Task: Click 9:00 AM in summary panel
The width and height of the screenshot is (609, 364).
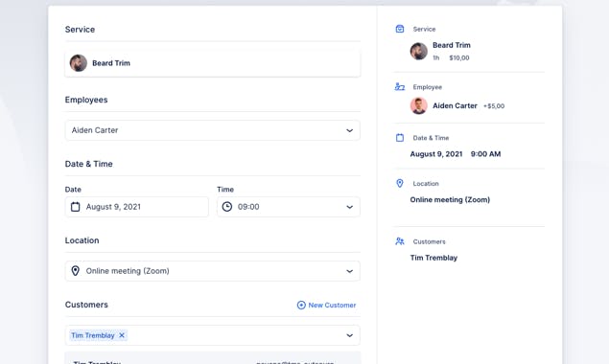Action: (485, 154)
